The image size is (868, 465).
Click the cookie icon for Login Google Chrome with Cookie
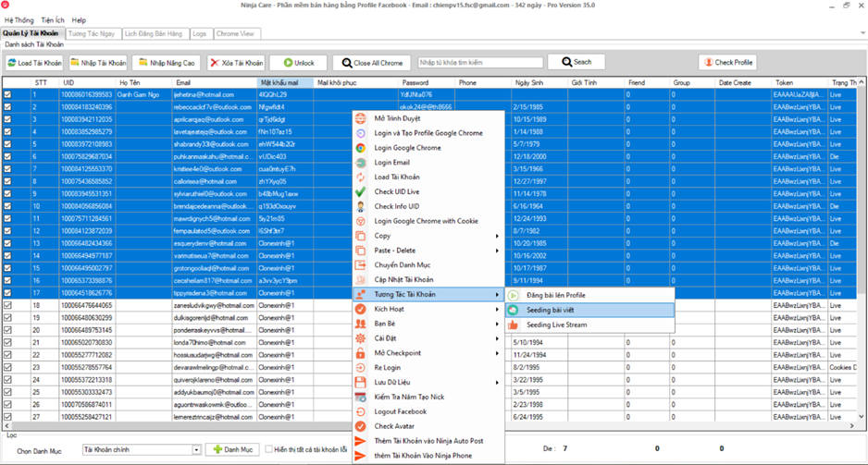360,221
